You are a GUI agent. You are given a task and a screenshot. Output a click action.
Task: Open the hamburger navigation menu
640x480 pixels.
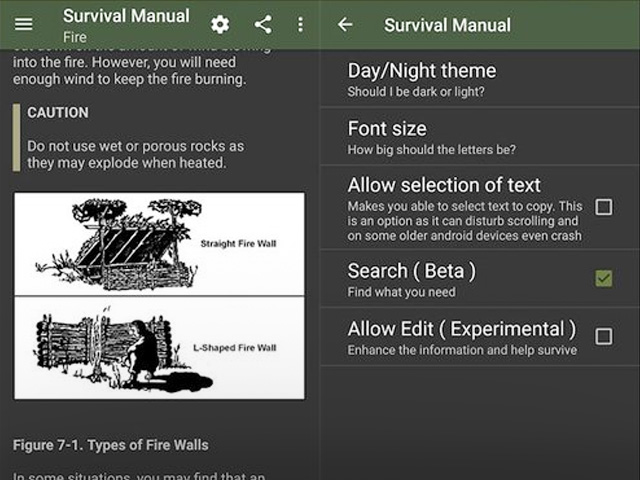(23, 25)
